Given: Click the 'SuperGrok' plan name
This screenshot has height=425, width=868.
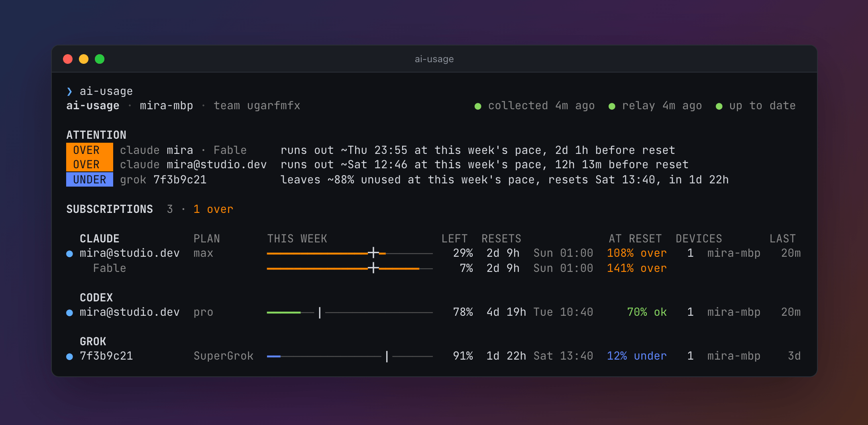Looking at the screenshot, I should pyautogui.click(x=223, y=356).
